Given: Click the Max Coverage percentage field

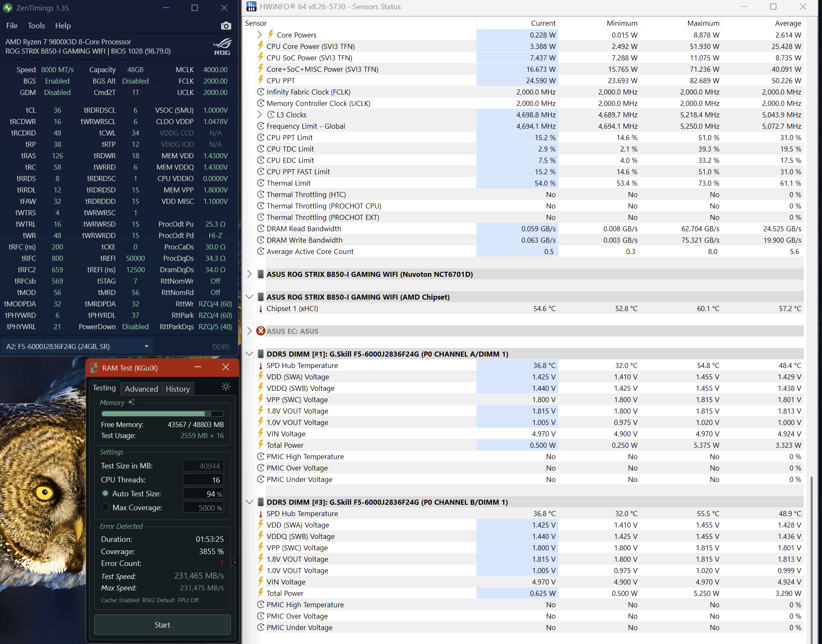Looking at the screenshot, I should 203,507.
